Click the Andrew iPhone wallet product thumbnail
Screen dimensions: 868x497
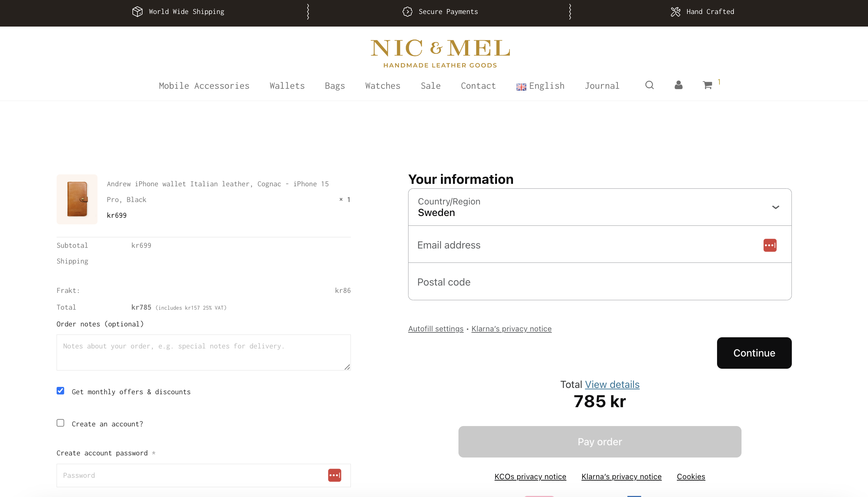77,199
